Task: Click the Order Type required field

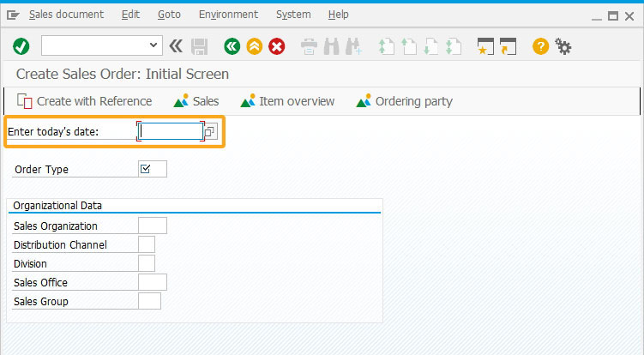Action: pos(153,169)
